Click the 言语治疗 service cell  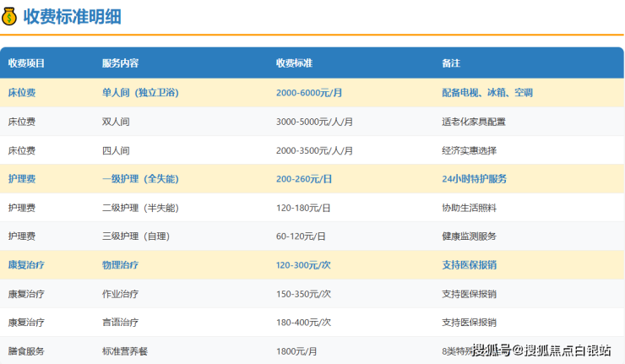coord(120,323)
